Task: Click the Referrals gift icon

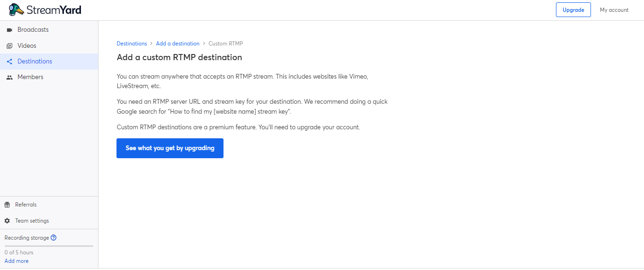Action: [x=7, y=205]
